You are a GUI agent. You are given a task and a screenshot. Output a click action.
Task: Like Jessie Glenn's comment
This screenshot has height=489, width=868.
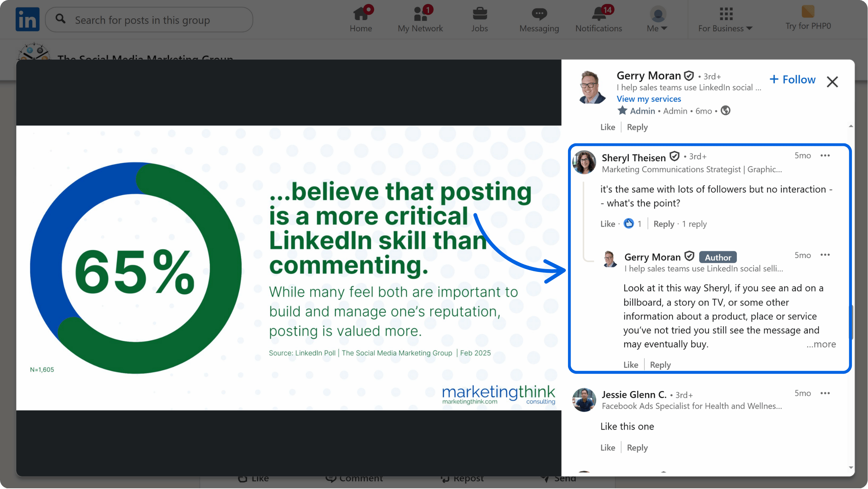(607, 447)
